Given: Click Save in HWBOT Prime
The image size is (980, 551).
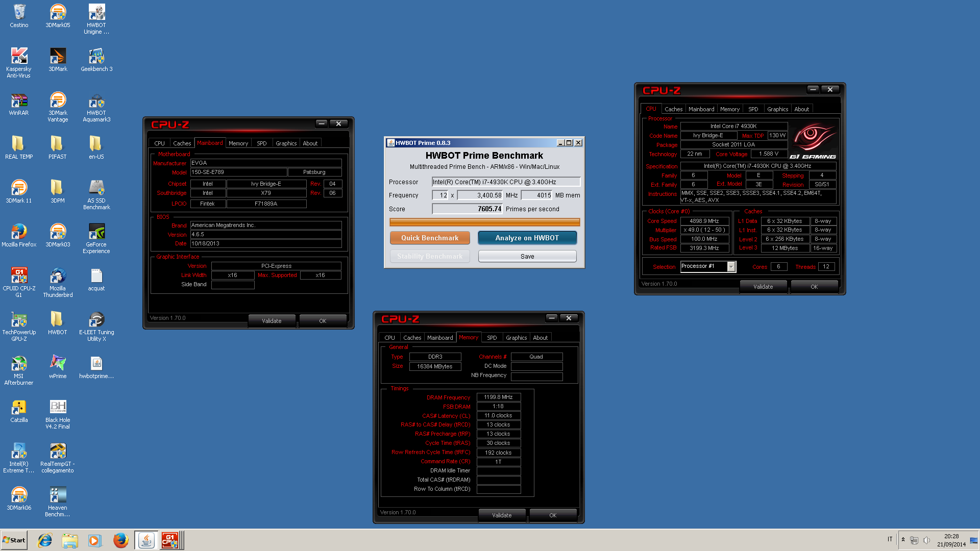Looking at the screenshot, I should (527, 257).
